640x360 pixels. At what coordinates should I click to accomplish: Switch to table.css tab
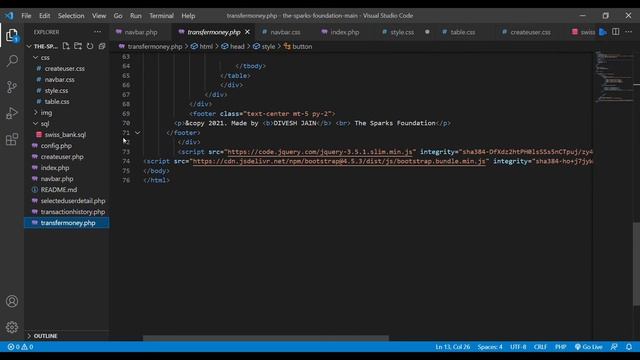pos(462,32)
